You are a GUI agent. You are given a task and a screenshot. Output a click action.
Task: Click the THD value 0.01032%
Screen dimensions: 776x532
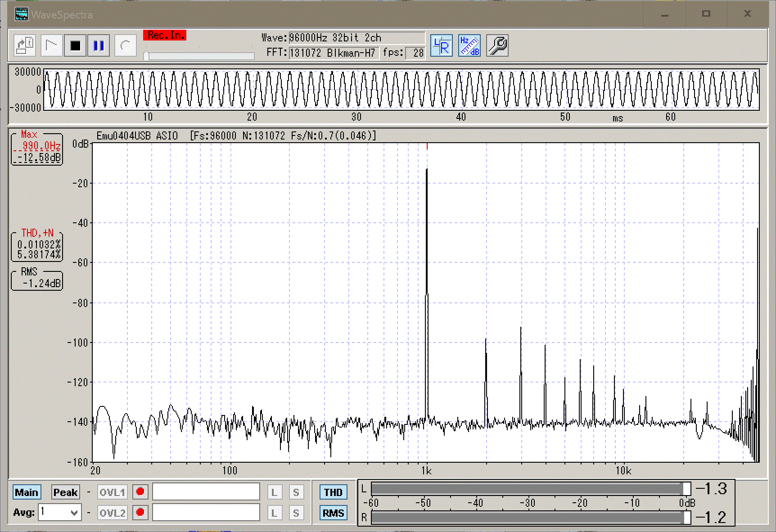pyautogui.click(x=39, y=244)
